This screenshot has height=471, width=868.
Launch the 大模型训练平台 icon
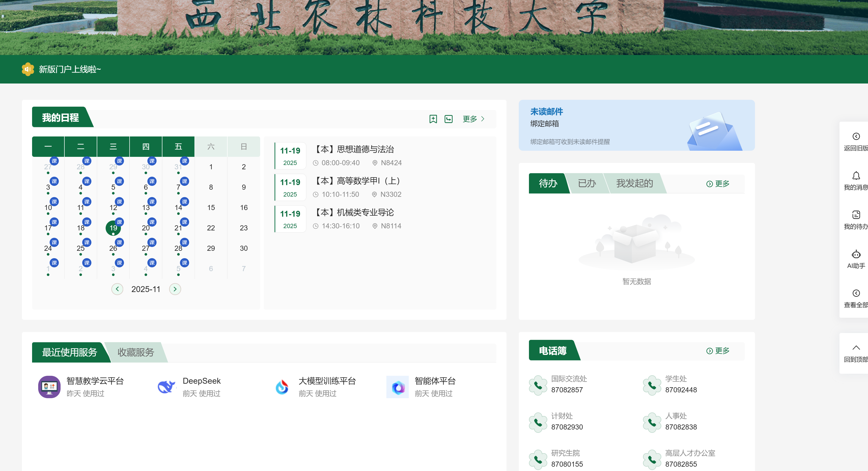click(x=282, y=386)
